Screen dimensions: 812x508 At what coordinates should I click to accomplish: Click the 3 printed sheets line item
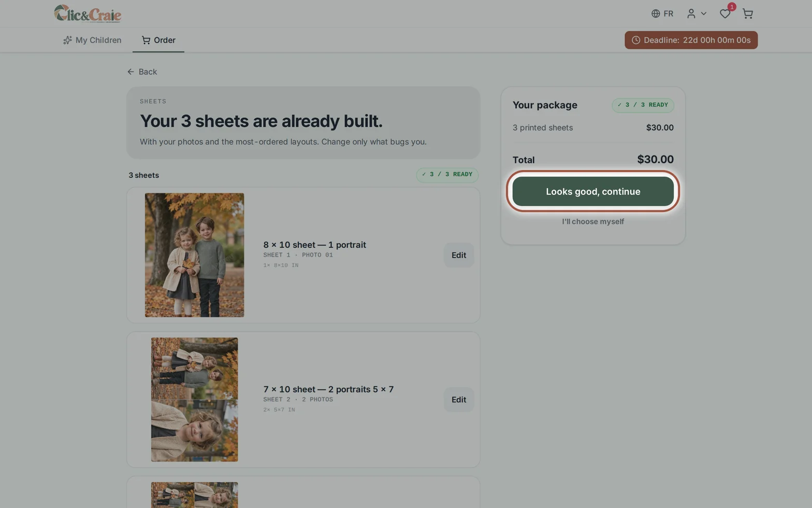pyautogui.click(x=593, y=128)
